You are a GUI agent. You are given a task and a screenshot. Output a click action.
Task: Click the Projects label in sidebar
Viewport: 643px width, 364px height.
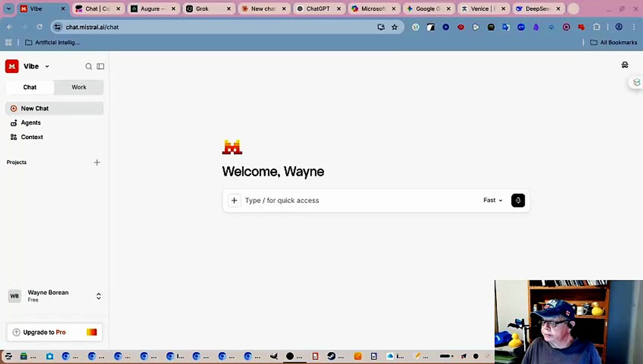point(17,162)
